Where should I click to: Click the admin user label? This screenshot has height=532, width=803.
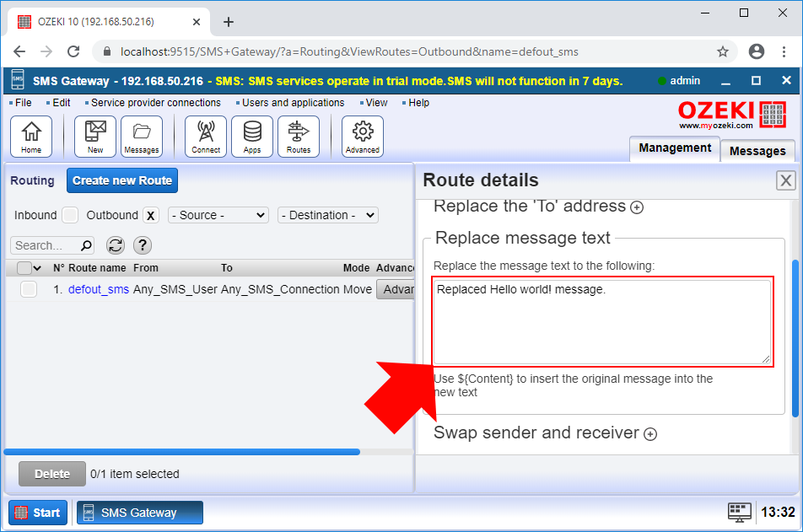pyautogui.click(x=685, y=81)
